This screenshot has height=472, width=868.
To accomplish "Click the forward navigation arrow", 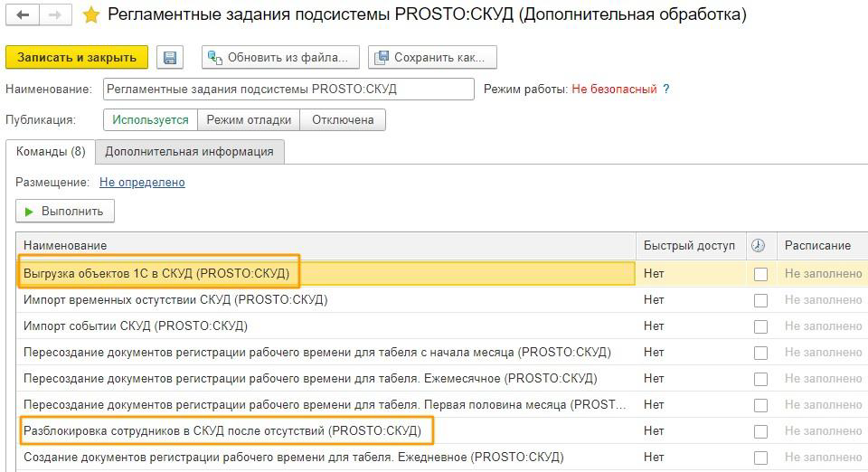I will 55,15.
